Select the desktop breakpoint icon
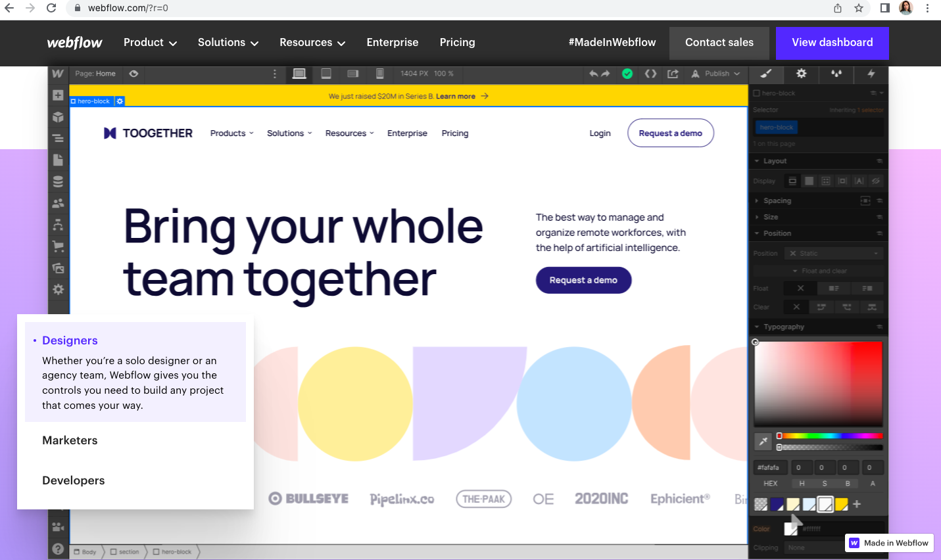 coord(299,74)
